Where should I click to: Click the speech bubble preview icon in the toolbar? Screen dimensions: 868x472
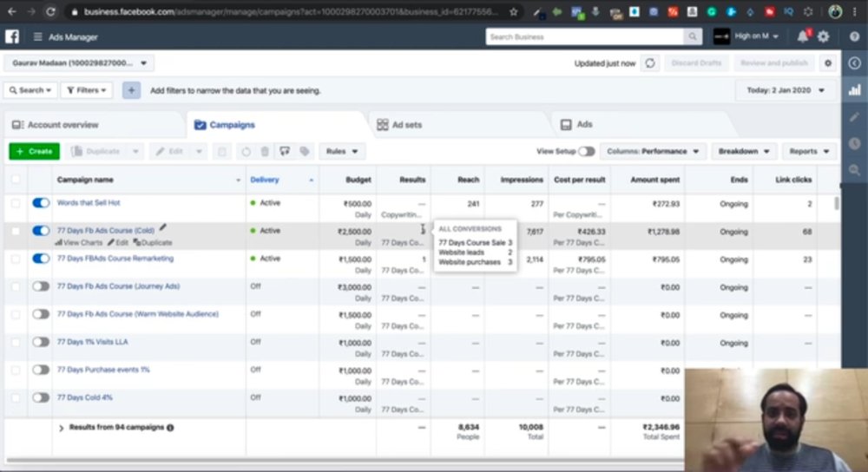coord(285,151)
